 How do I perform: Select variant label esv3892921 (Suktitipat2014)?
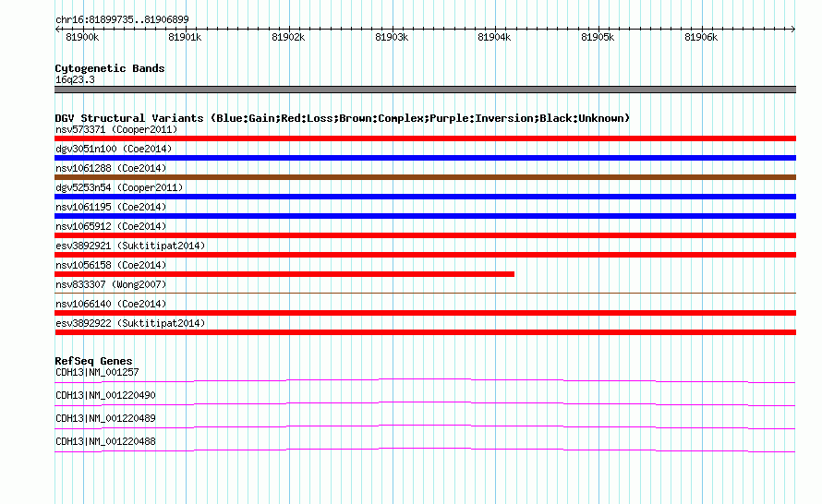point(130,246)
